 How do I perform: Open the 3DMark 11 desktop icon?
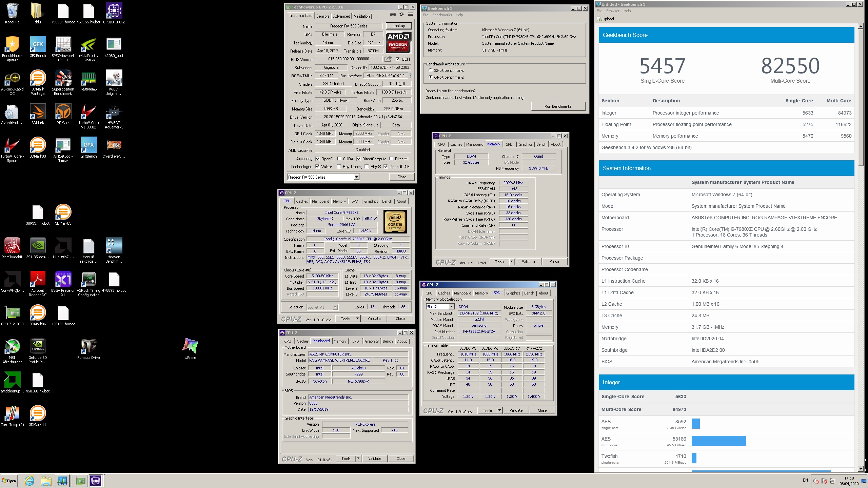point(38,415)
